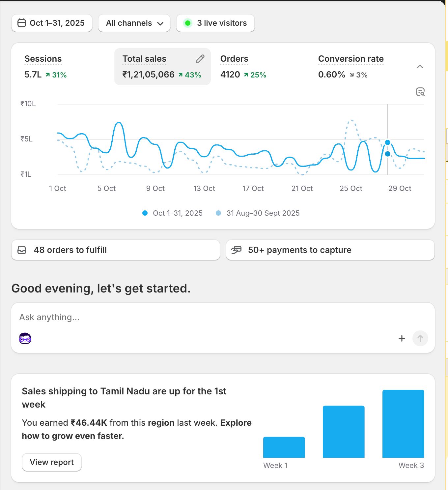Open the Oct 1–31, 2025 date range picker

coord(52,23)
